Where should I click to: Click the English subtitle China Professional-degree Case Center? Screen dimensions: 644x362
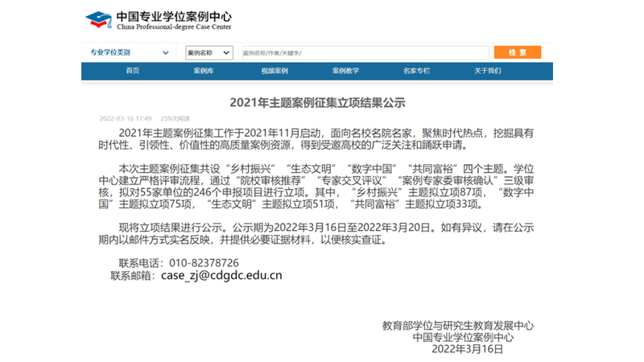pyautogui.click(x=174, y=27)
